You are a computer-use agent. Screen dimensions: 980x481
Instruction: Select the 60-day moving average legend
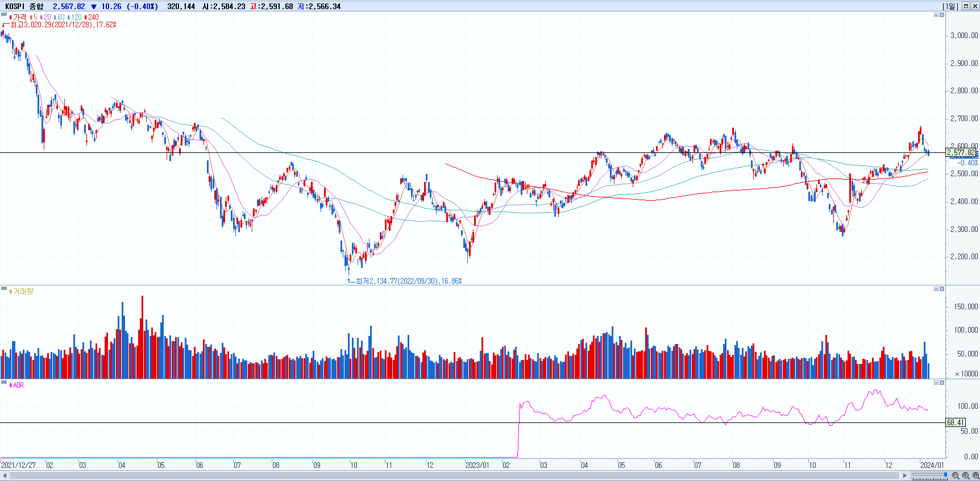[60, 18]
